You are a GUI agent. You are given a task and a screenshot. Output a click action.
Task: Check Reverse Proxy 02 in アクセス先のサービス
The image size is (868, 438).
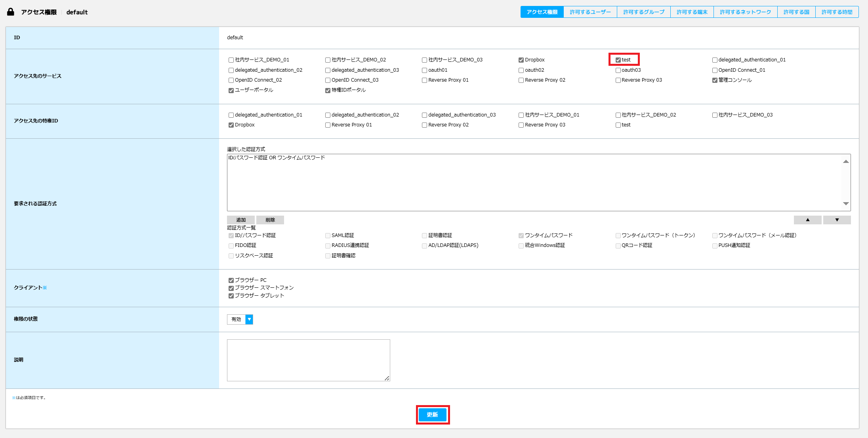(x=521, y=80)
